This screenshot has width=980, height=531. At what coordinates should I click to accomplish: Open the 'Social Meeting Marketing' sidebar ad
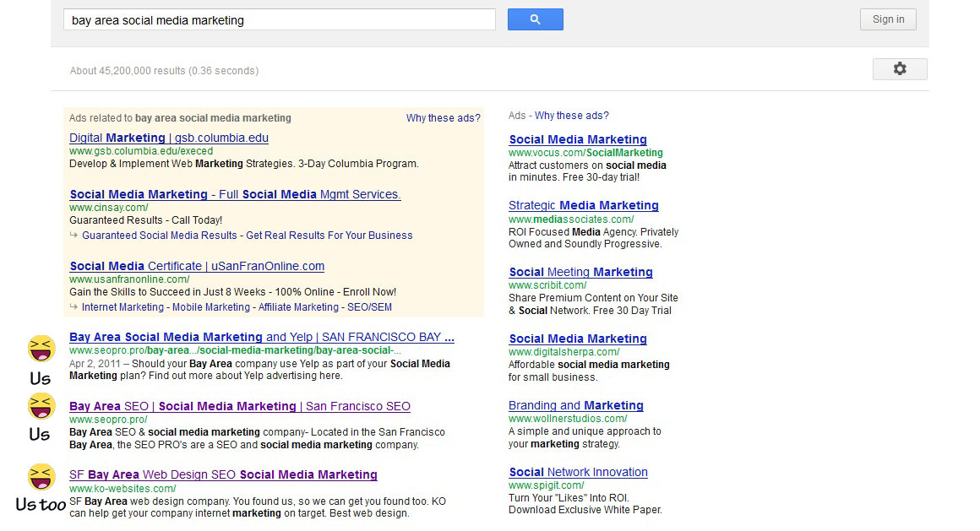[580, 273]
